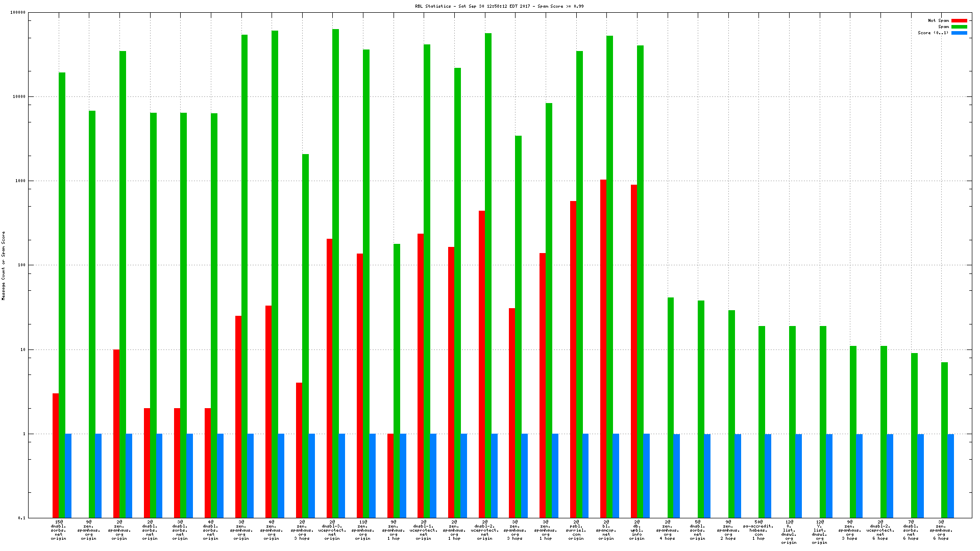Click the psbl.surriel.com origin axis label
The height and width of the screenshot is (551, 980).
[576, 530]
